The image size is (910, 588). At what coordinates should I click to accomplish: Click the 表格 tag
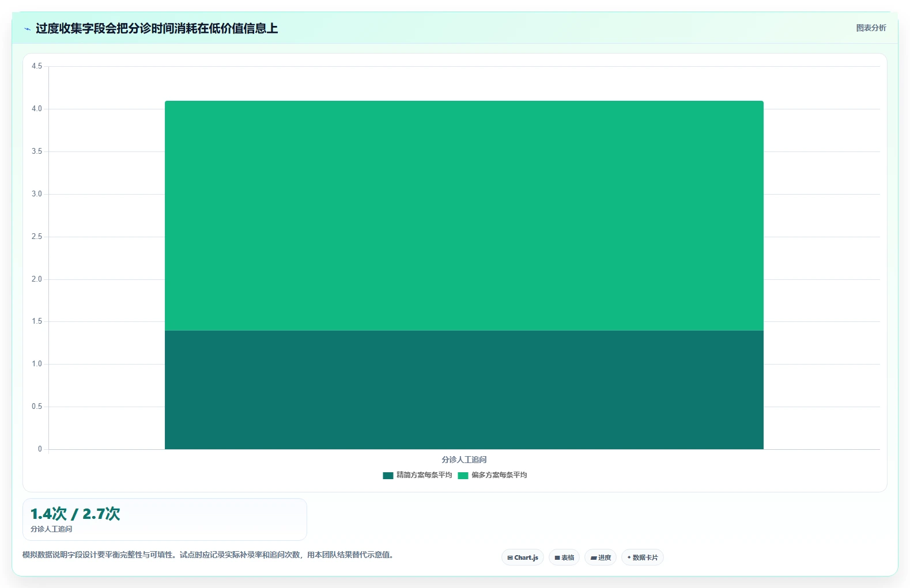point(564,557)
